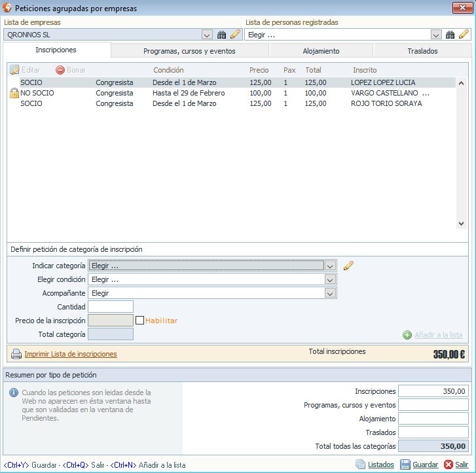Click binoculars icon next to Lista de personas registradas
The image size is (476, 473).
pyautogui.click(x=450, y=35)
